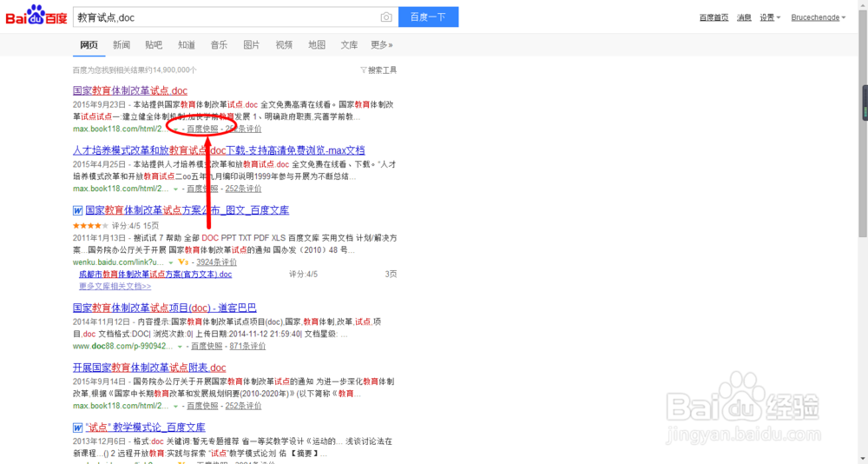Open the 搜索工具 filter
The width and height of the screenshot is (868, 464).
[x=378, y=70]
